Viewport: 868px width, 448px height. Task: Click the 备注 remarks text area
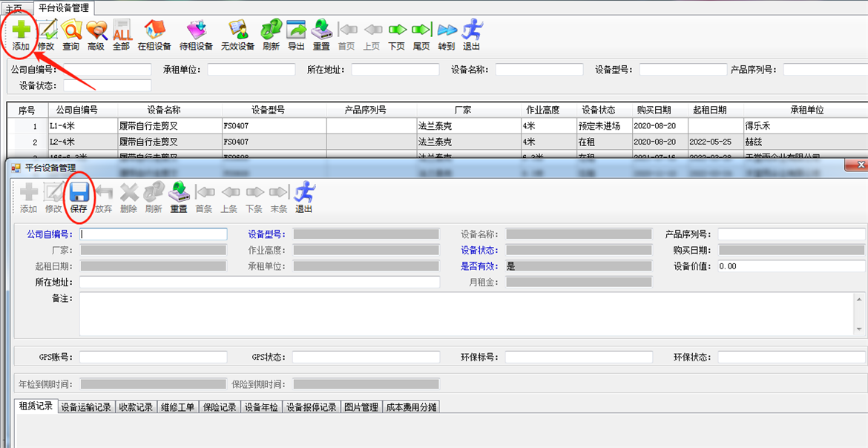467,314
